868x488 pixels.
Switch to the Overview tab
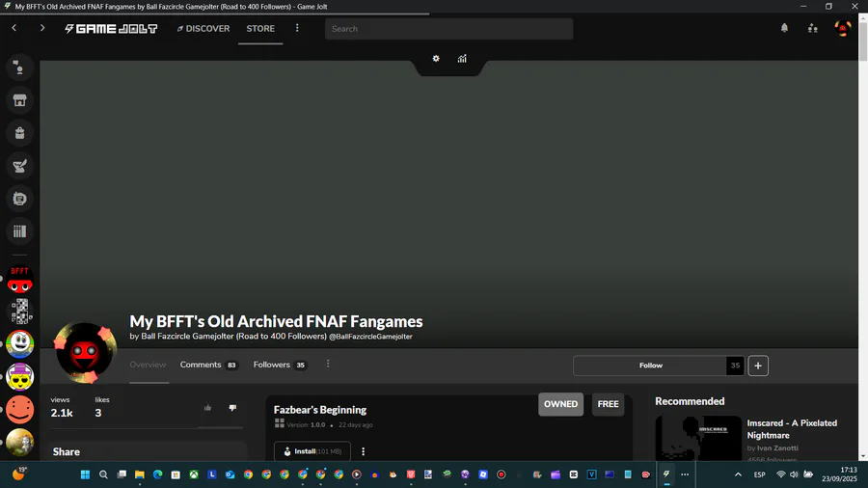[148, 365]
